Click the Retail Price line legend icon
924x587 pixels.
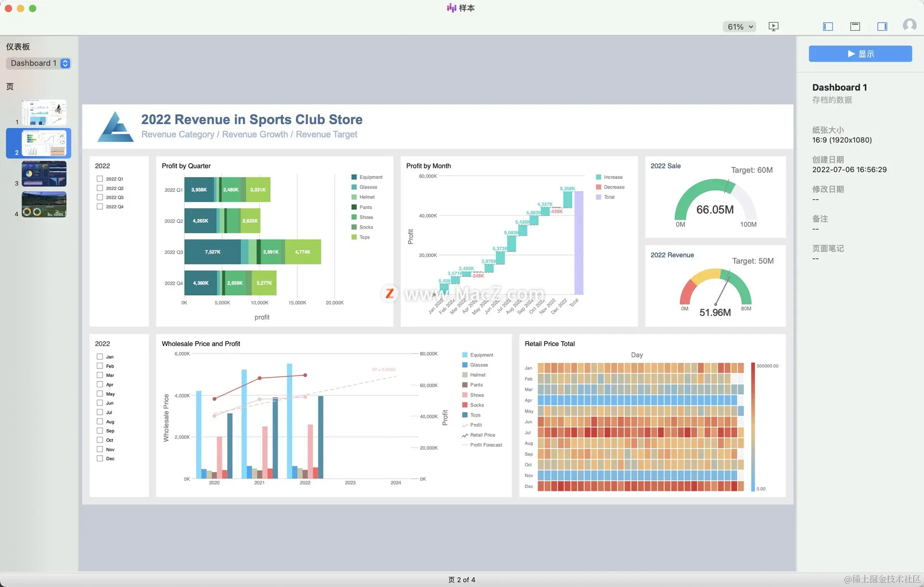[465, 435]
